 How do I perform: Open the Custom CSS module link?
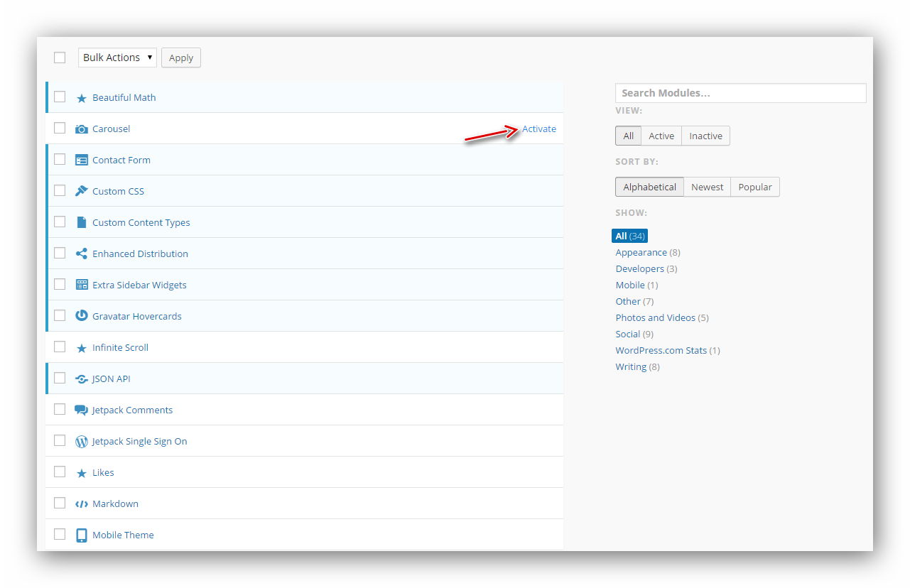[x=119, y=191]
